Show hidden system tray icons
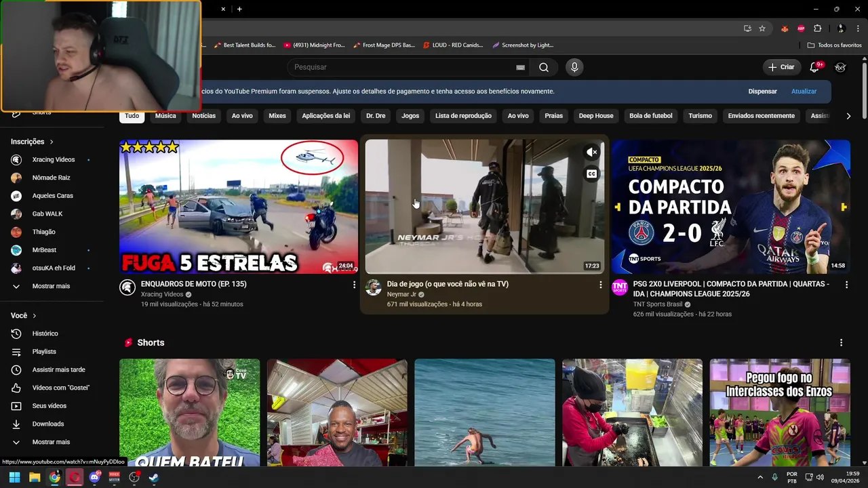 click(759, 477)
